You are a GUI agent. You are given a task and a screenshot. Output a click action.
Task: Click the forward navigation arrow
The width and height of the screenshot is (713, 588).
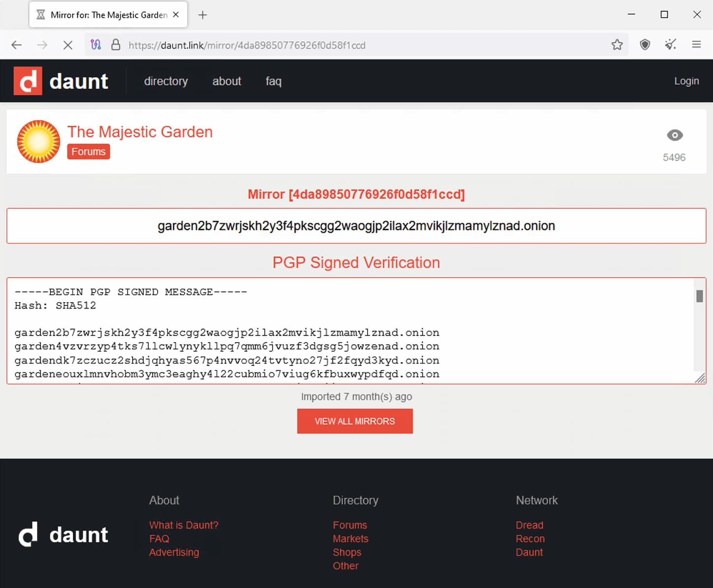point(42,45)
